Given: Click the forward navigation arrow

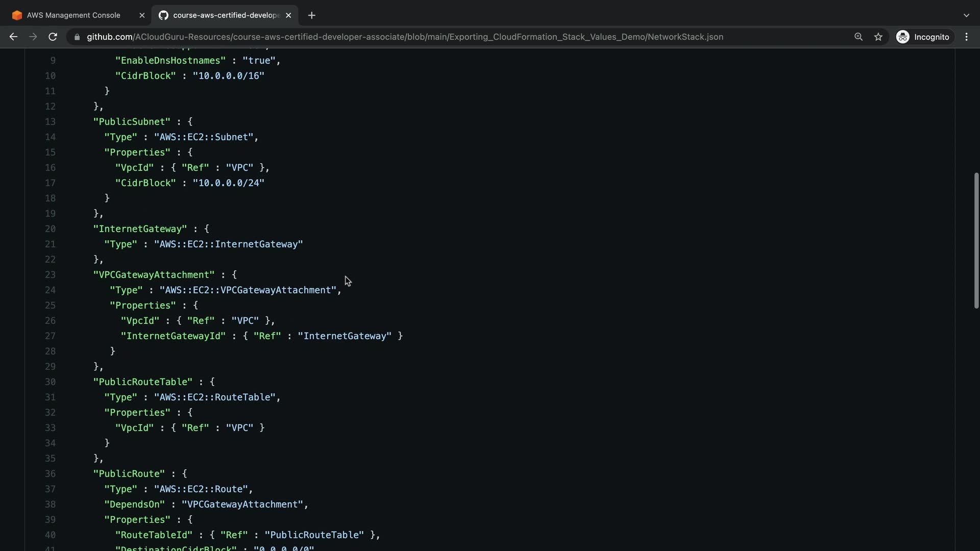Looking at the screenshot, I should (x=33, y=37).
